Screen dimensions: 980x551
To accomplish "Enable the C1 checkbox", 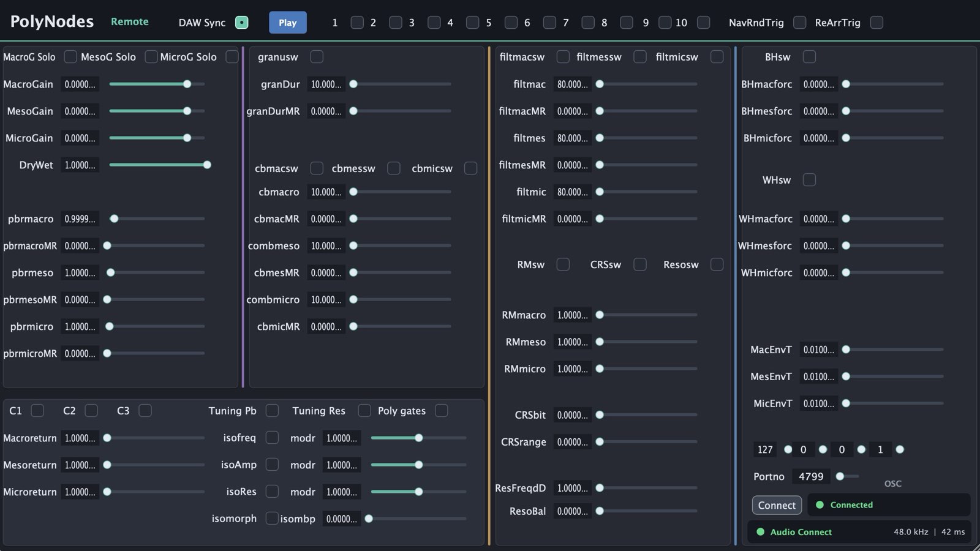I will (37, 411).
